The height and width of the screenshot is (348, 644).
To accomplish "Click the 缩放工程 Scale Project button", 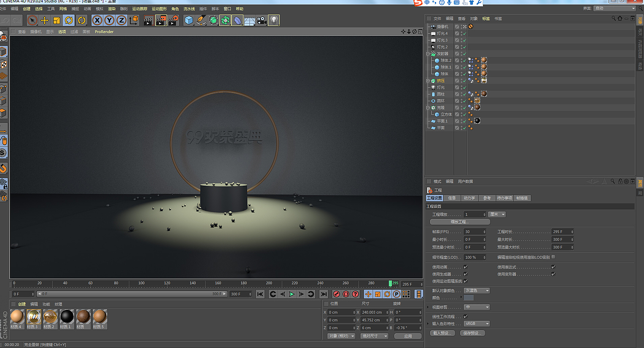I will (460, 222).
